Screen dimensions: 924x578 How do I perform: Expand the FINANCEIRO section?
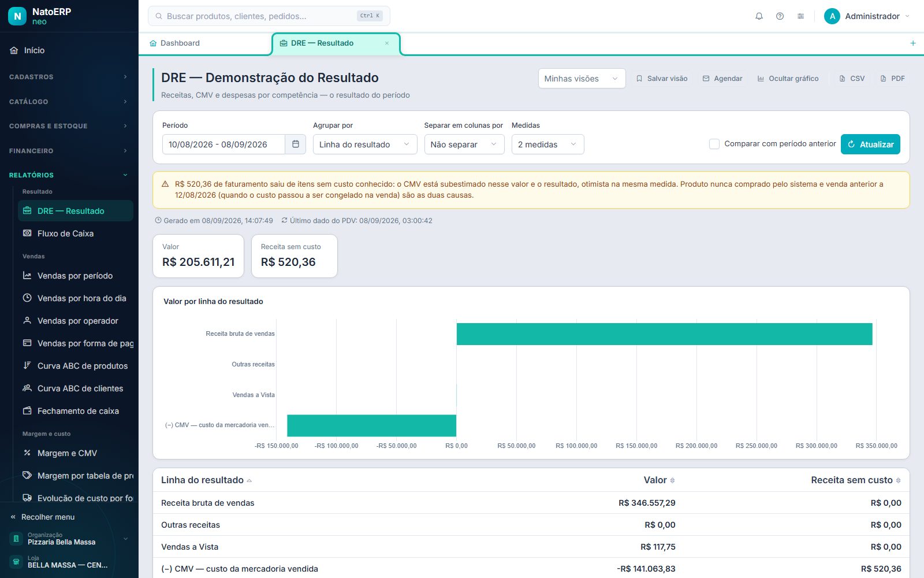click(x=69, y=151)
